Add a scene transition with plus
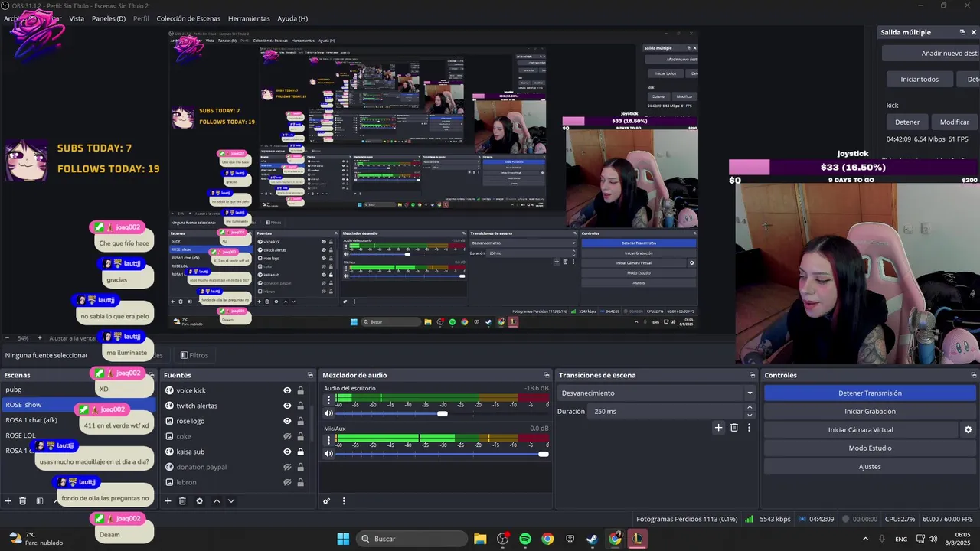The height and width of the screenshot is (551, 980). (718, 428)
